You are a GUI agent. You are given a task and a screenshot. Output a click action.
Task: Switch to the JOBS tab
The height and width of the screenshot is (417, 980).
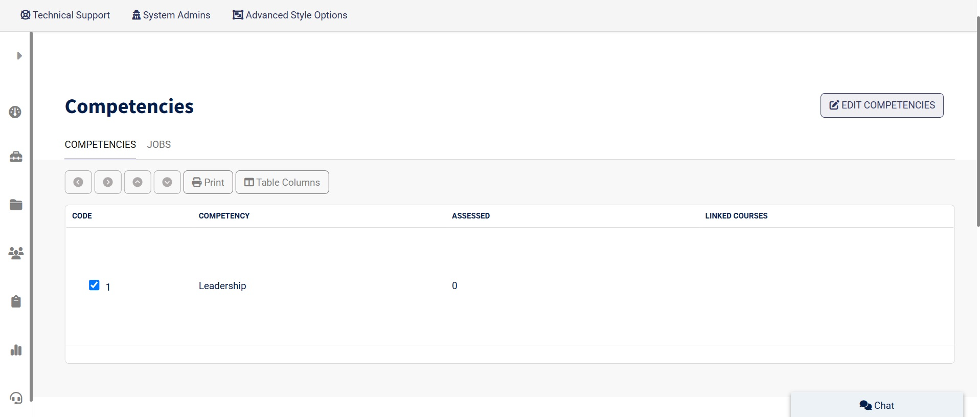pos(159,145)
